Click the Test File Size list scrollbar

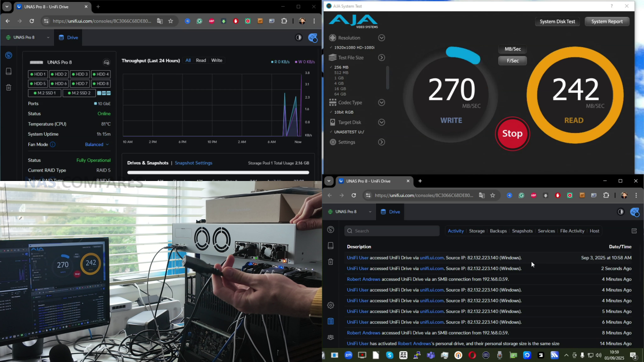388,78
